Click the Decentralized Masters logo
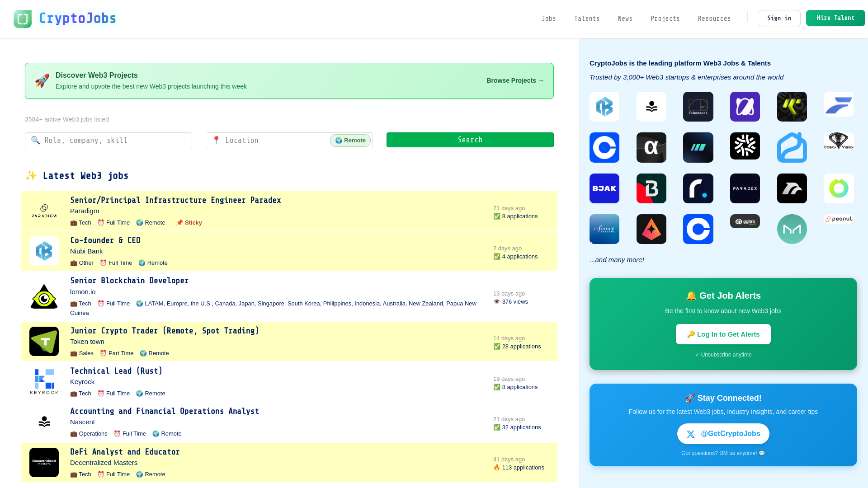Viewport: 868px width, 488px height. coord(44,462)
